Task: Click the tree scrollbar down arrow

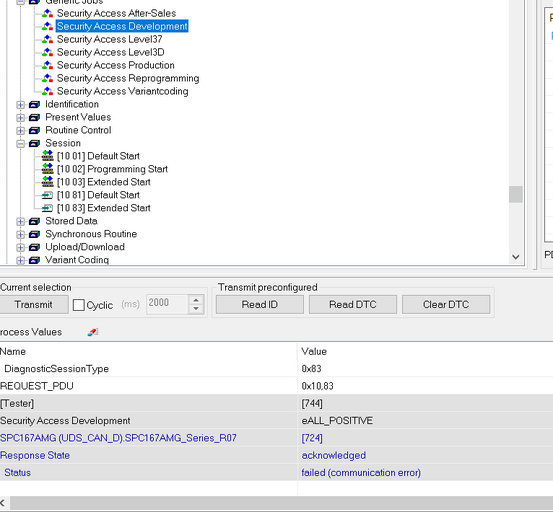Action: click(x=516, y=257)
